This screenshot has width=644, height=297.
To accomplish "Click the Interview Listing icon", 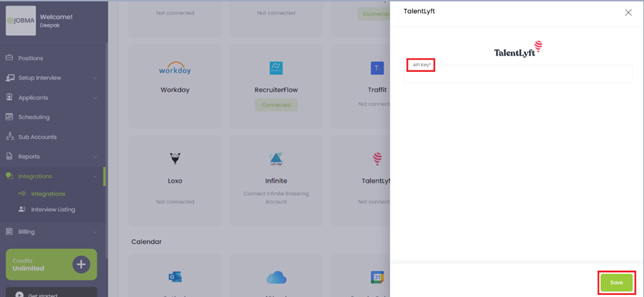I will (x=23, y=209).
